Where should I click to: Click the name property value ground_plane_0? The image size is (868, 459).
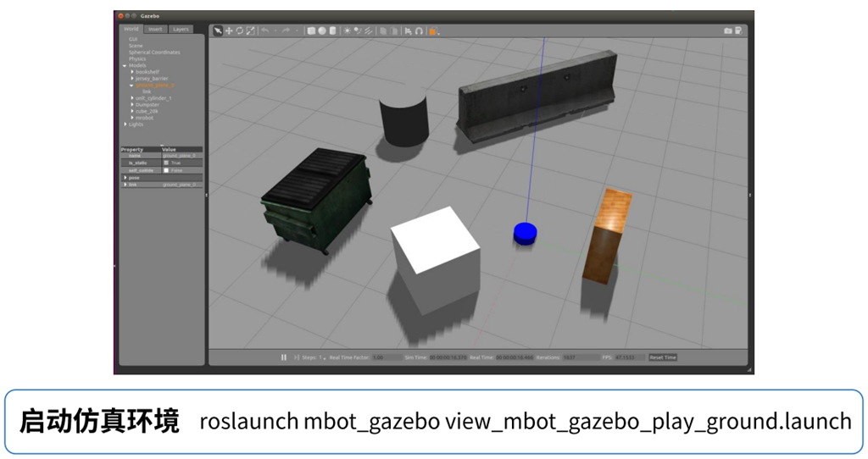pyautogui.click(x=179, y=156)
